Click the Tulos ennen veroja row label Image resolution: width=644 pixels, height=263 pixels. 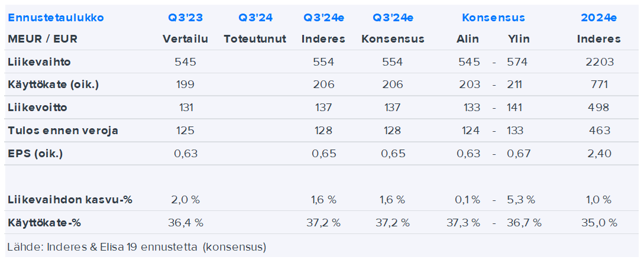coord(63,131)
